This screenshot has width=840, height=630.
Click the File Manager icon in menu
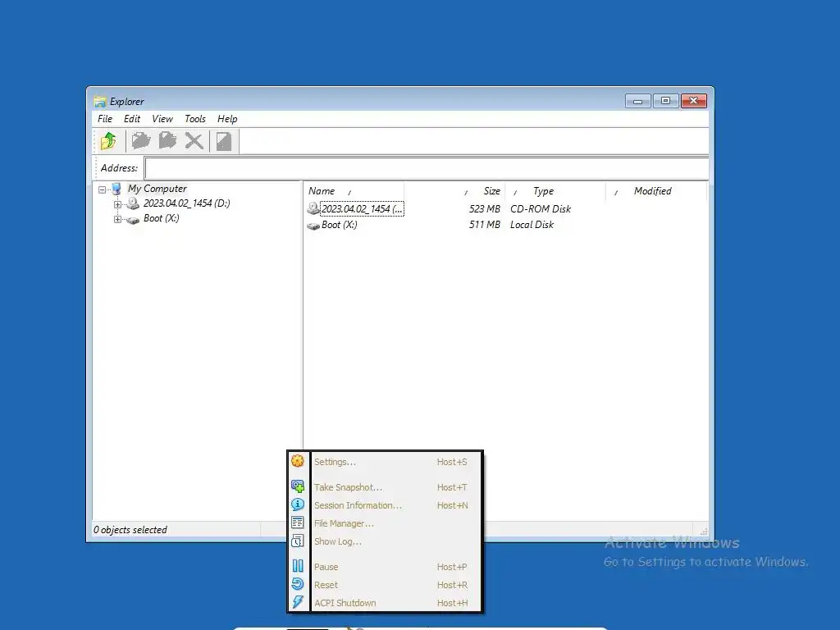(298, 523)
